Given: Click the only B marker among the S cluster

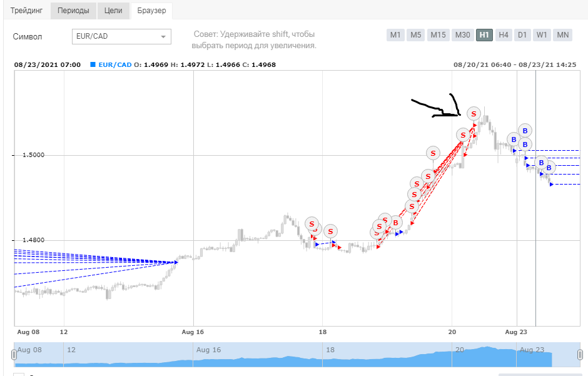Looking at the screenshot, I should (395, 223).
